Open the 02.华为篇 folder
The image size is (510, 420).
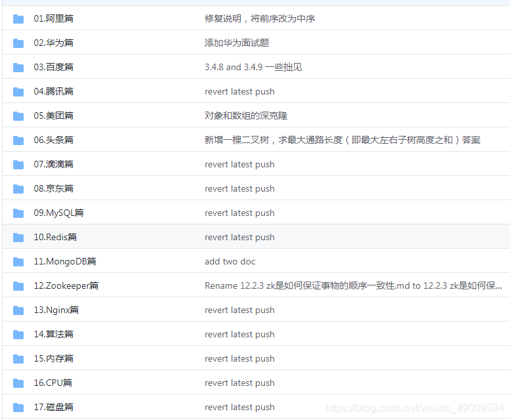tap(54, 43)
